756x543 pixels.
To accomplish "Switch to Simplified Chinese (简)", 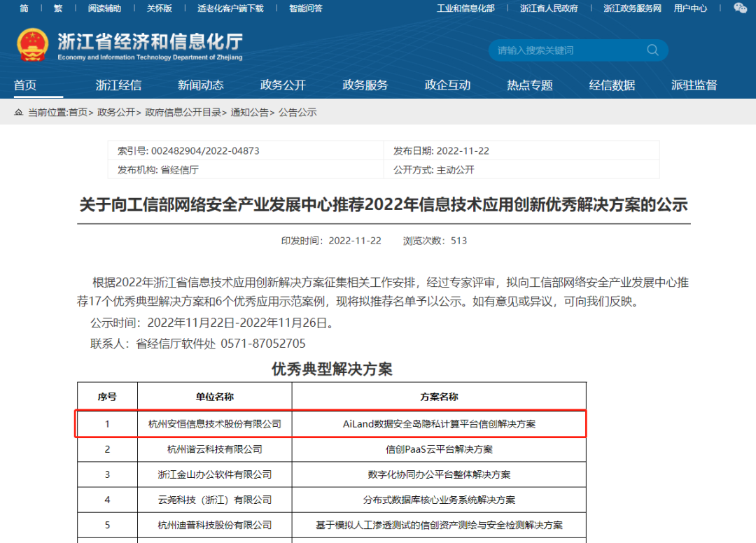I will click(24, 8).
